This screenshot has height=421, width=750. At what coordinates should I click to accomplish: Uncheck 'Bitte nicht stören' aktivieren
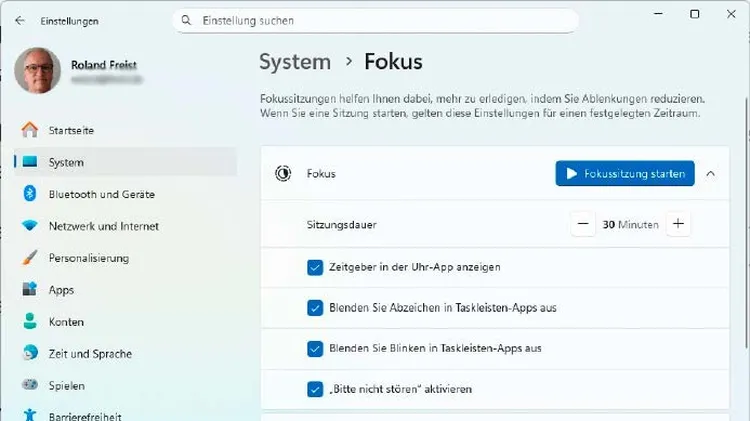(315, 389)
